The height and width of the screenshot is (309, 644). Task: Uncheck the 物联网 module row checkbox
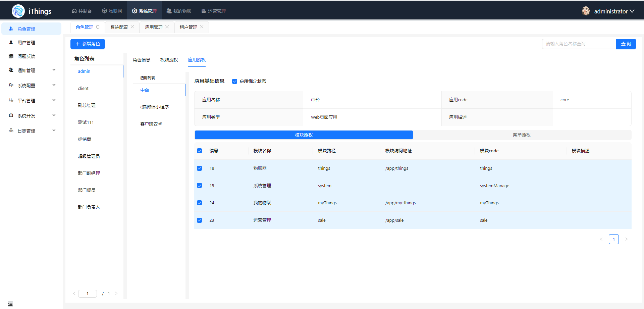(x=200, y=168)
